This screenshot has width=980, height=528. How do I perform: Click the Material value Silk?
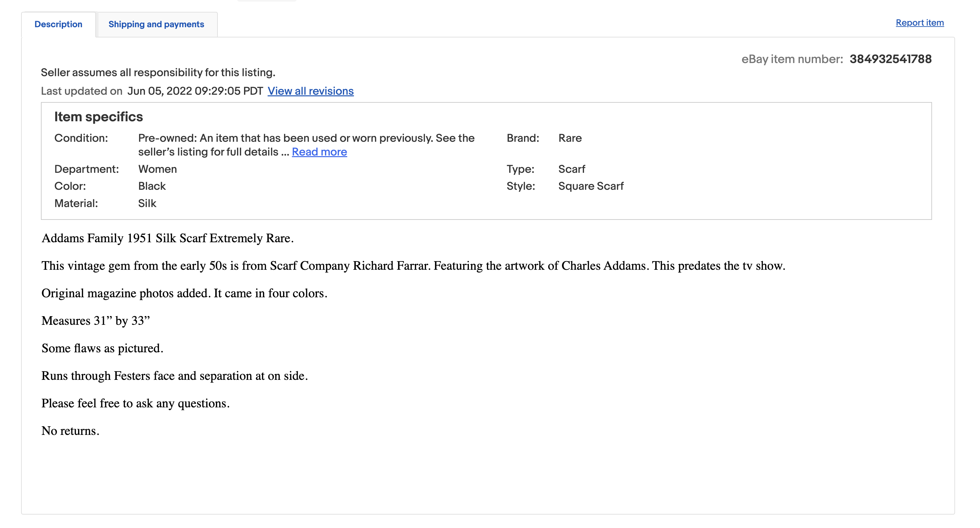point(147,203)
